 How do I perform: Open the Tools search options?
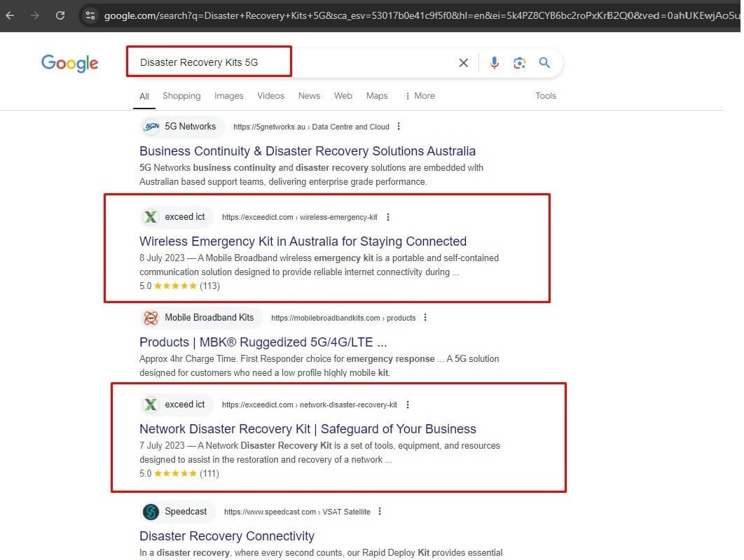pos(546,96)
